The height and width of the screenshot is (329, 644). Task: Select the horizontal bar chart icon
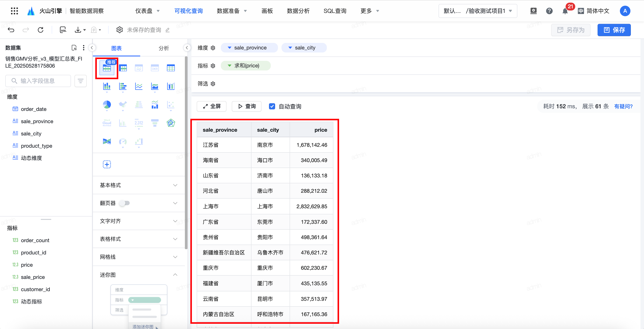tap(123, 86)
